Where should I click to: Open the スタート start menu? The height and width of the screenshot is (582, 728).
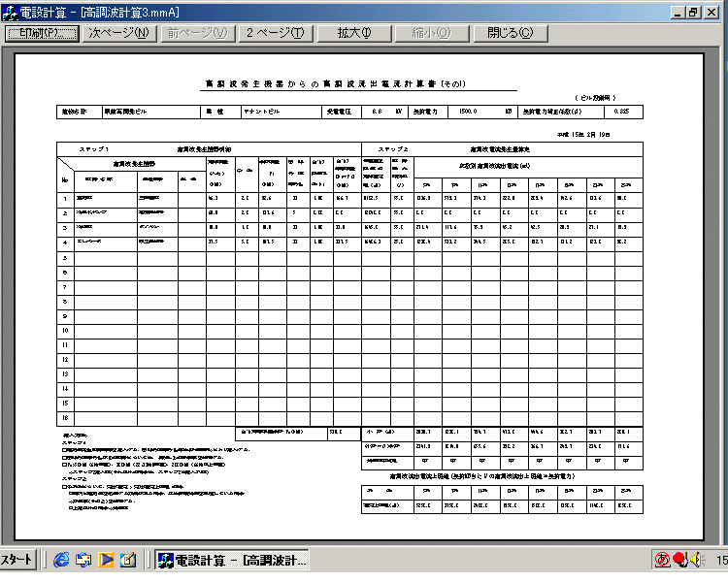[17, 560]
